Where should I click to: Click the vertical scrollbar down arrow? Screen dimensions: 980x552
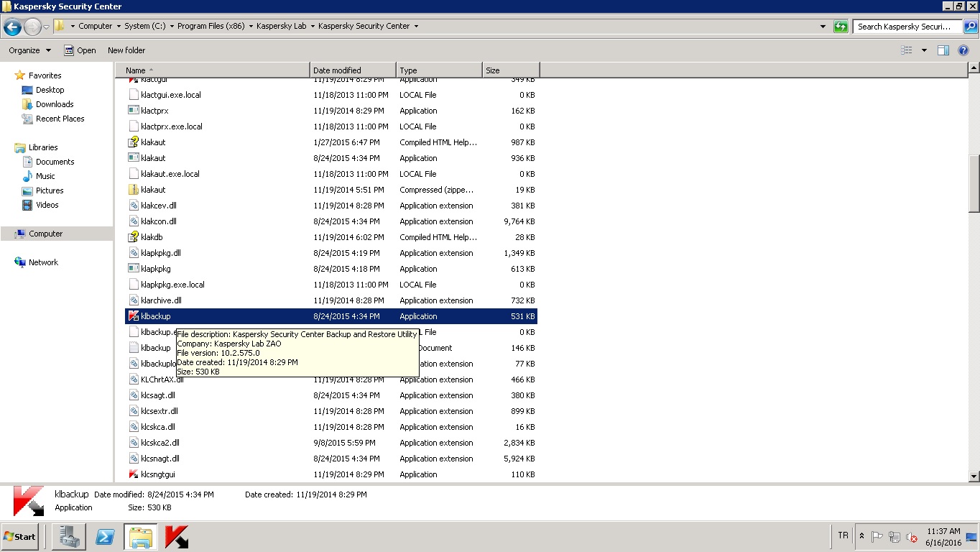[974, 476]
